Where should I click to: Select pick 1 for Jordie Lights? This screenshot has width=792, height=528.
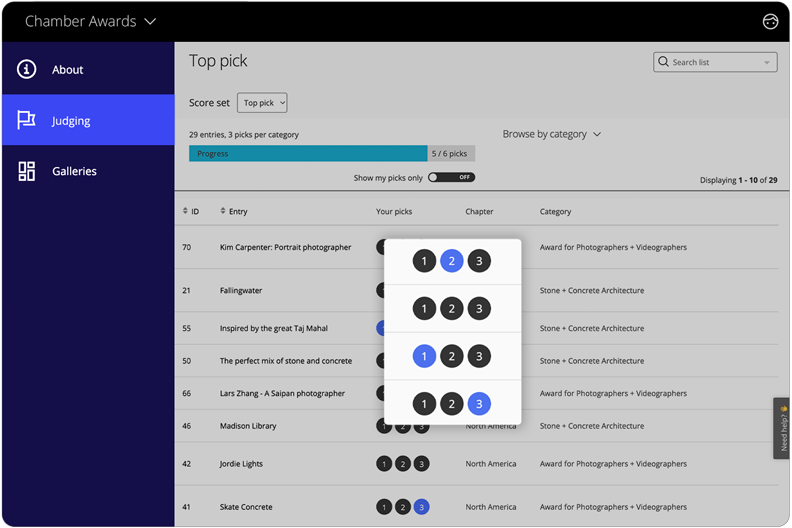pos(384,464)
